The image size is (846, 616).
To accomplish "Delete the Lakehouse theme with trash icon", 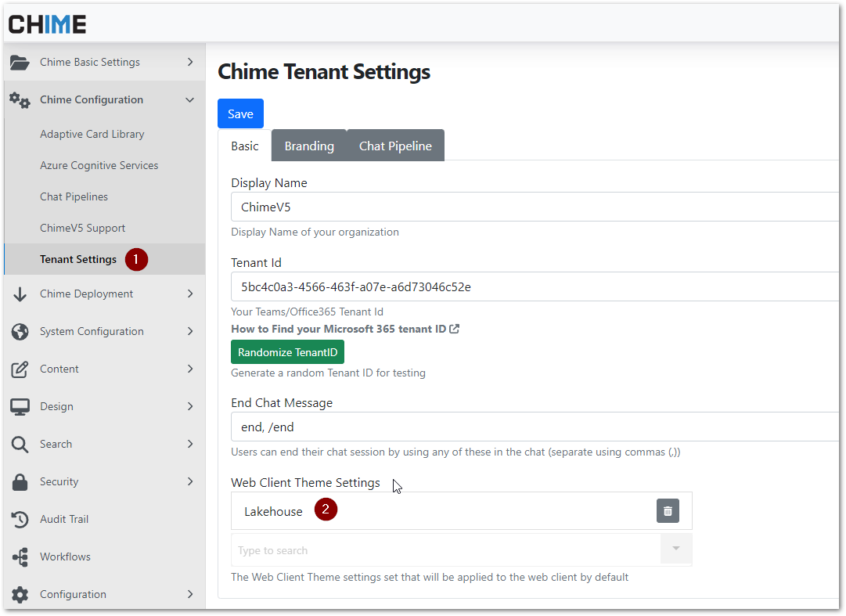I will [x=668, y=511].
